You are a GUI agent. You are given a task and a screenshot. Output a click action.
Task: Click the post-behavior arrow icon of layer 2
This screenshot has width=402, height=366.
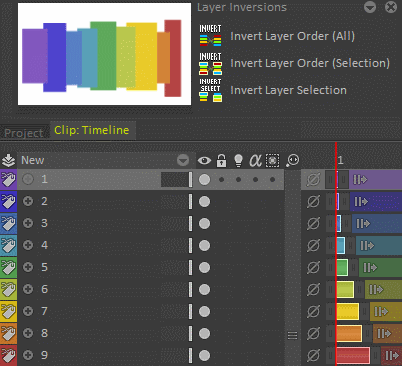click(x=361, y=202)
